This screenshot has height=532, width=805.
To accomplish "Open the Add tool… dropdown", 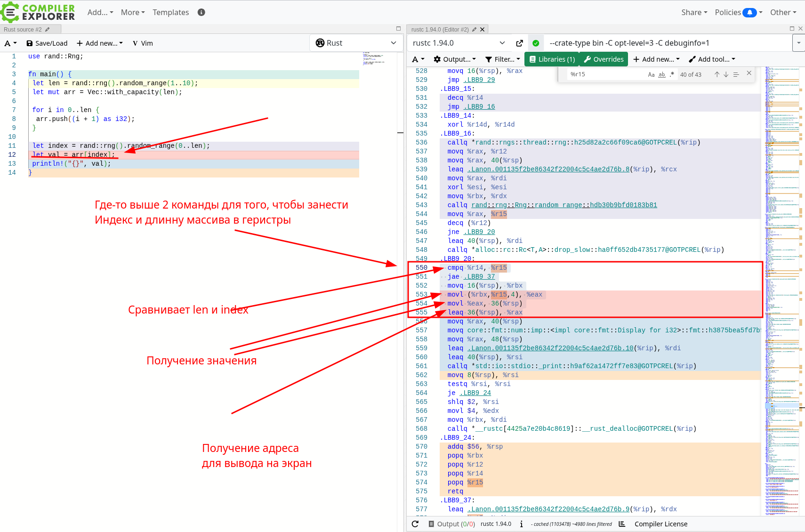I will click(x=712, y=59).
